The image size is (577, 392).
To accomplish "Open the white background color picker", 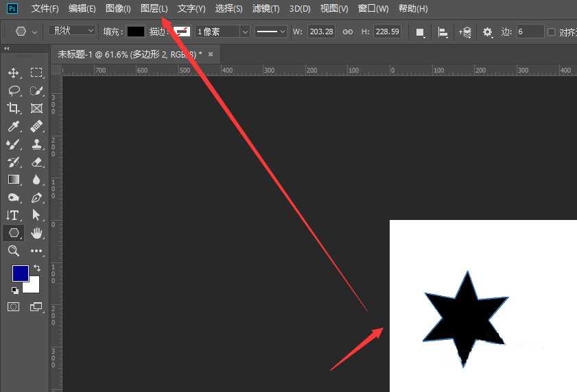I will coord(33,286).
